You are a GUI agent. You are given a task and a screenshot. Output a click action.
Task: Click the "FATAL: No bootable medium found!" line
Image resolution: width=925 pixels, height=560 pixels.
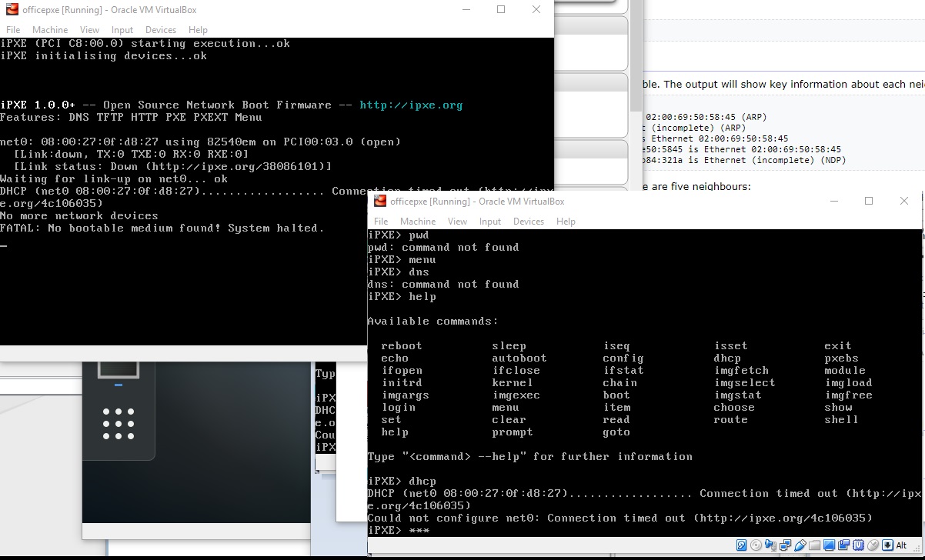[x=162, y=228]
